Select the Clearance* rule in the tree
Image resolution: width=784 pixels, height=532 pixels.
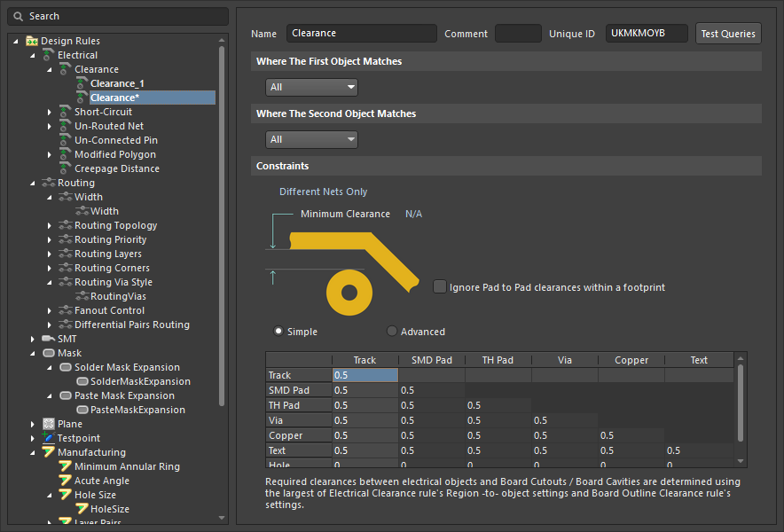pos(152,98)
